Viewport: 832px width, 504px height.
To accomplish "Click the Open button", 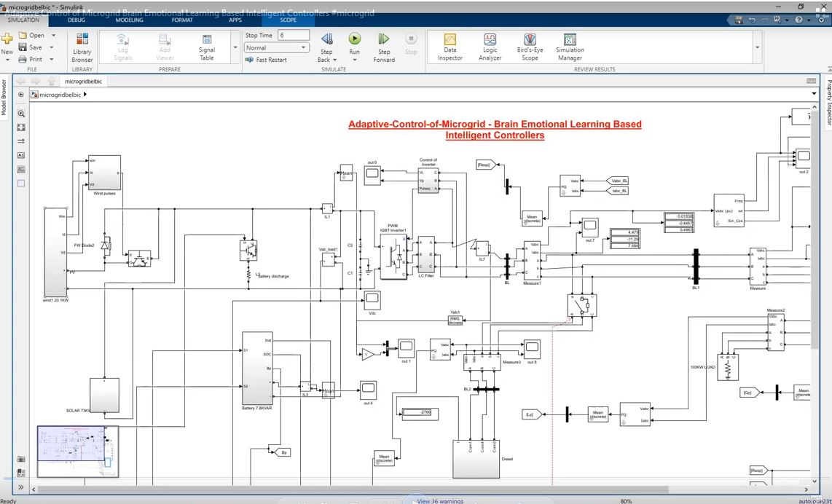I will point(31,35).
